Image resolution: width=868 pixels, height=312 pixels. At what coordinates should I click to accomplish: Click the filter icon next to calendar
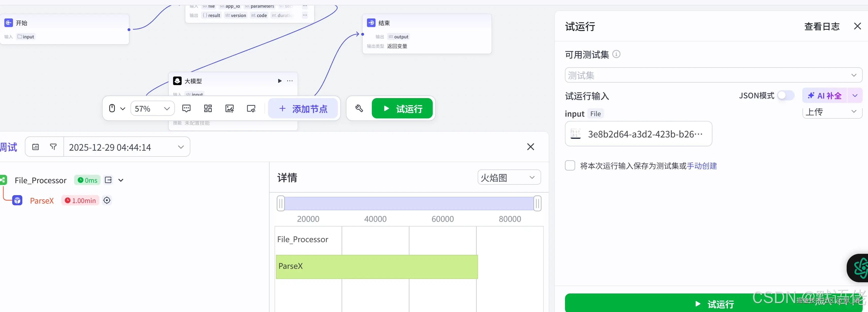(x=53, y=147)
